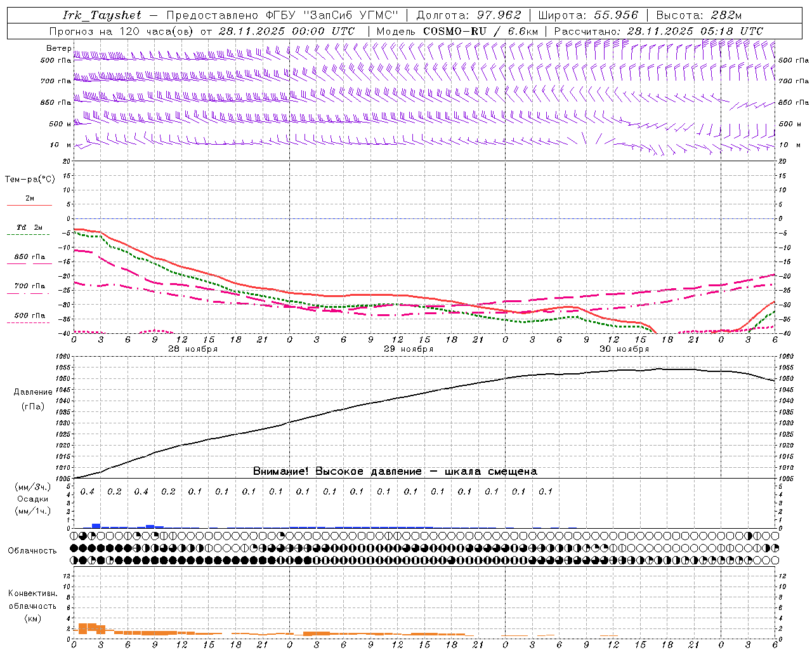
Task: Click the tallest blue precipitation bar
Action: point(96,525)
